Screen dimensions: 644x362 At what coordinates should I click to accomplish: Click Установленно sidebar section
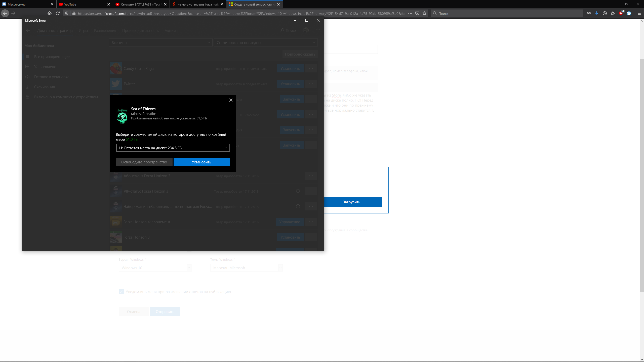click(45, 67)
